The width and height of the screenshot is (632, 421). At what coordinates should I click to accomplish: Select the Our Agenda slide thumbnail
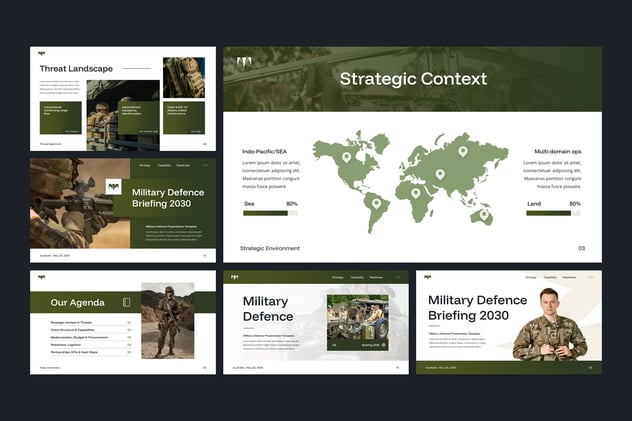tap(123, 321)
